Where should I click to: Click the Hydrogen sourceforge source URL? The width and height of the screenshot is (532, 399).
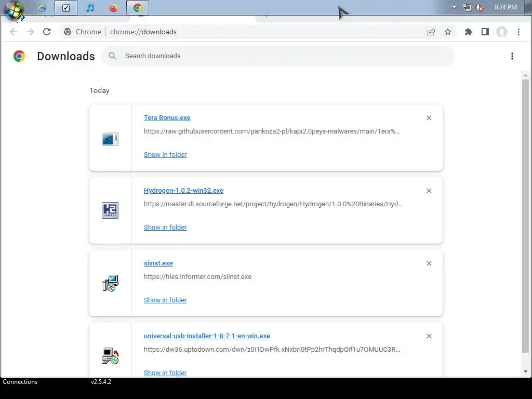click(273, 204)
